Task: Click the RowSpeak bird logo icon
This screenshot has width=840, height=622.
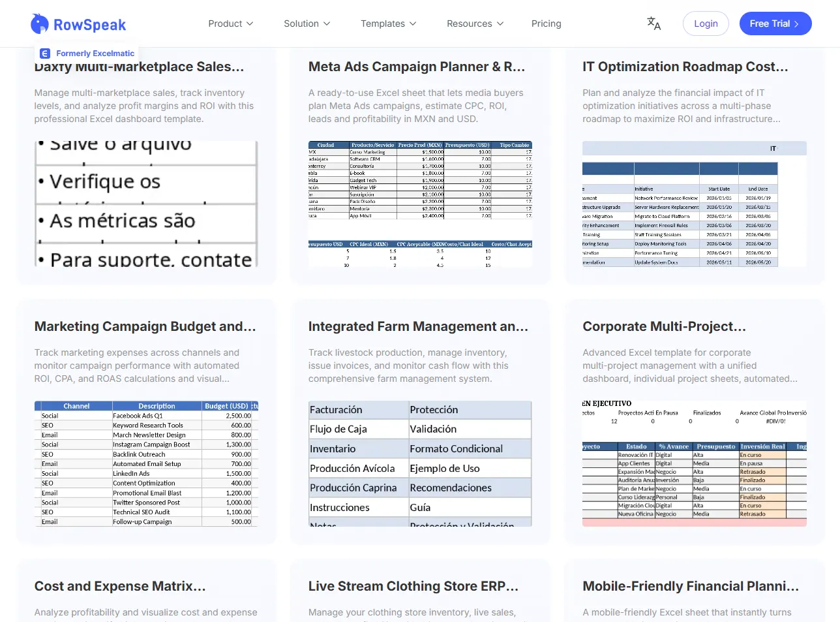Action: (x=40, y=24)
